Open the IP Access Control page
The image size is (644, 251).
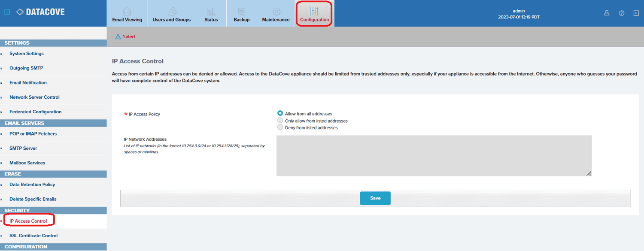[27, 220]
